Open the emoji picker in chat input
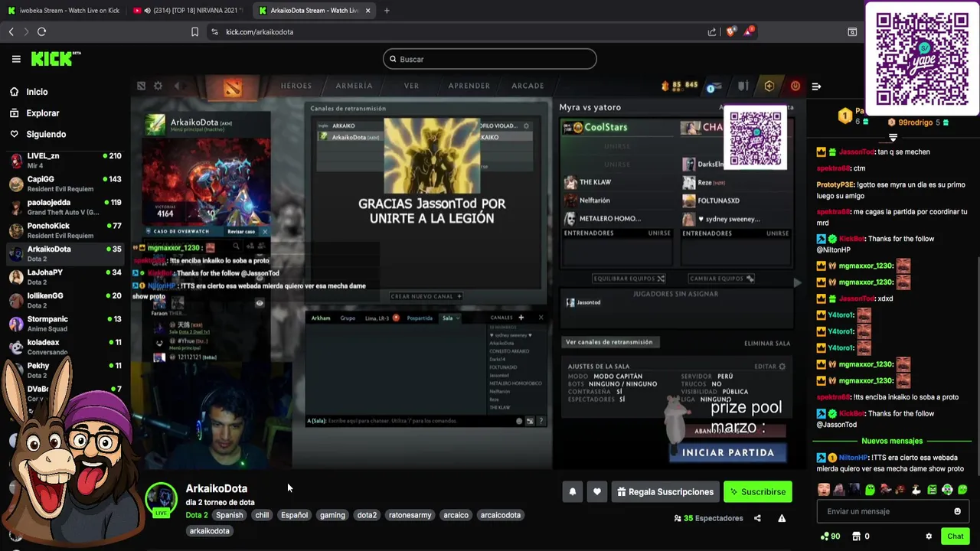This screenshot has height=551, width=980. (x=957, y=511)
